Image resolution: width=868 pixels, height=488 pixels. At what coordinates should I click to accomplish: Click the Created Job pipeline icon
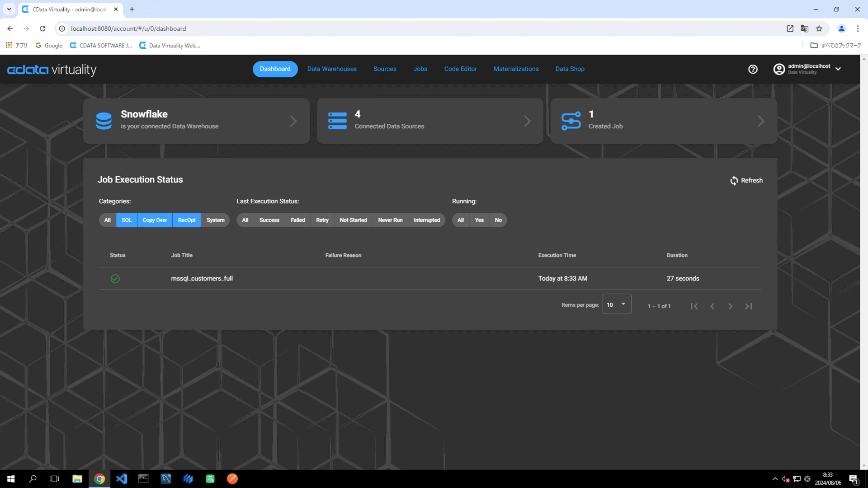pos(571,121)
